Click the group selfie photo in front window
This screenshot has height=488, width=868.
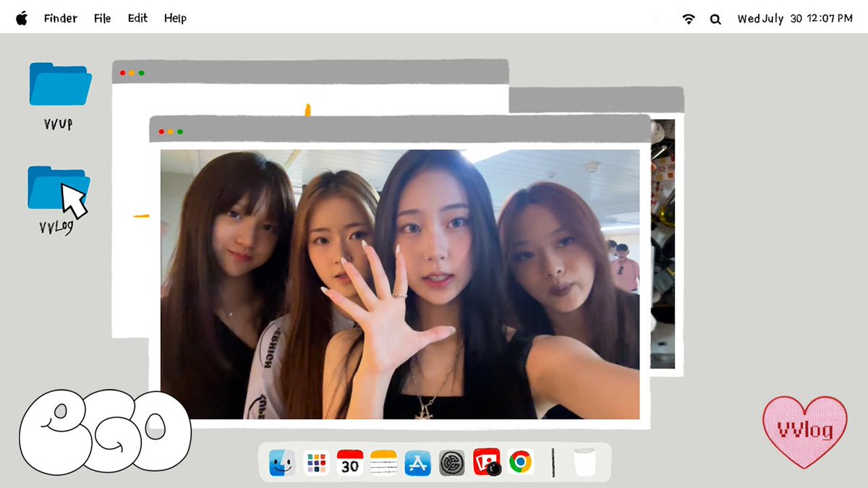click(399, 284)
